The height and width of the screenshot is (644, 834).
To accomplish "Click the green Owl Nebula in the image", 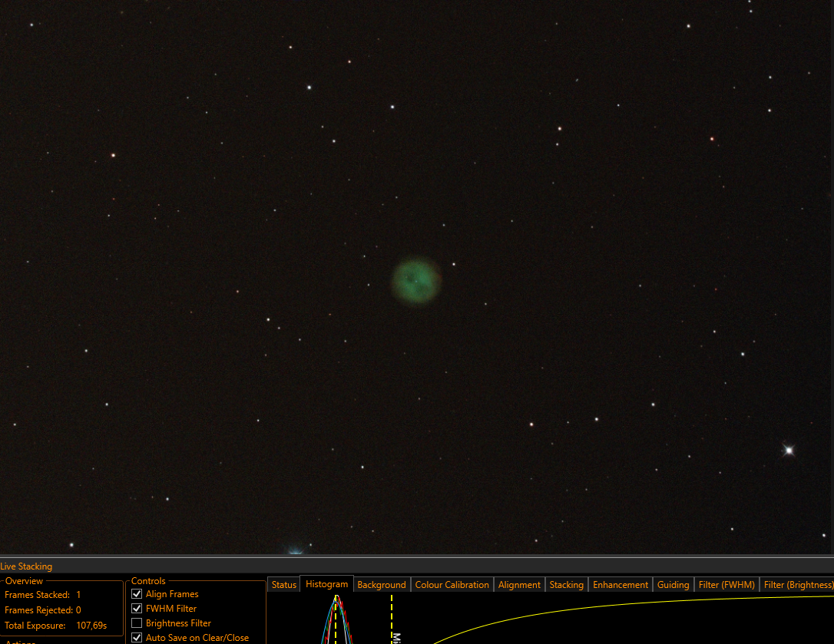I will click(x=416, y=281).
